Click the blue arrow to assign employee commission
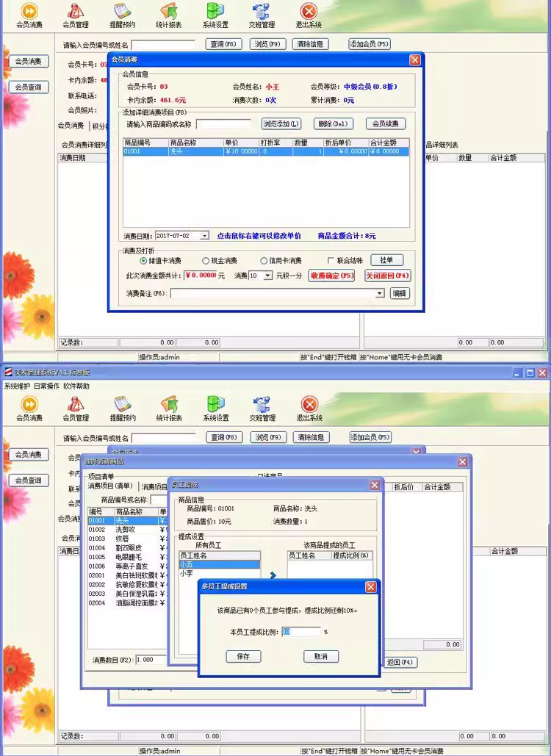Image resolution: width=551 pixels, height=756 pixels. 273,575
